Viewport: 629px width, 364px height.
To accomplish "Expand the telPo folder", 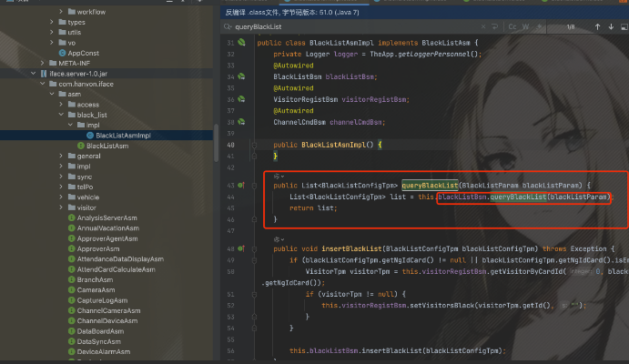I will [61, 187].
